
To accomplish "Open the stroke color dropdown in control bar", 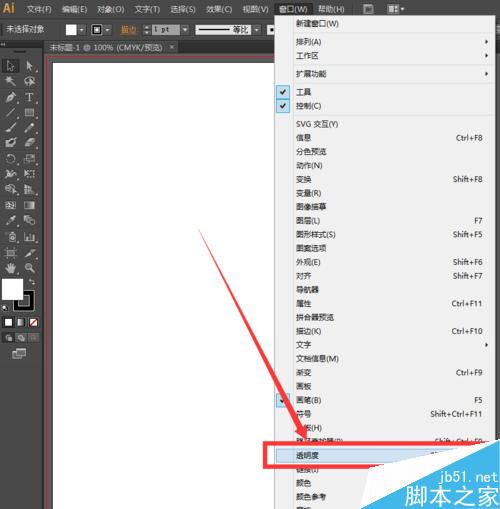I will pyautogui.click(x=107, y=30).
